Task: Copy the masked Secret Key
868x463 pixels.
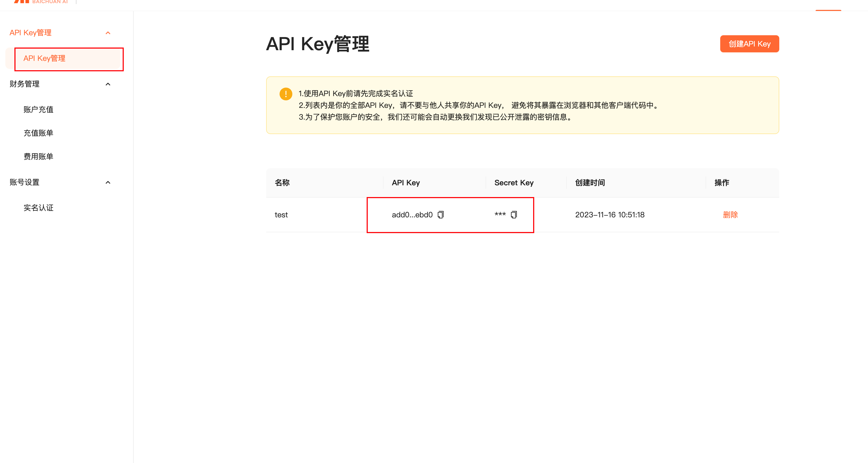Action: [514, 215]
